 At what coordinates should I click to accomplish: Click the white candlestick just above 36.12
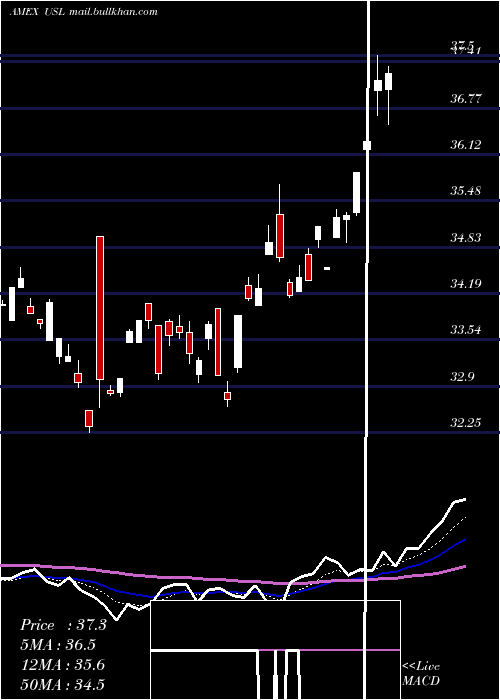pyautogui.click(x=367, y=145)
